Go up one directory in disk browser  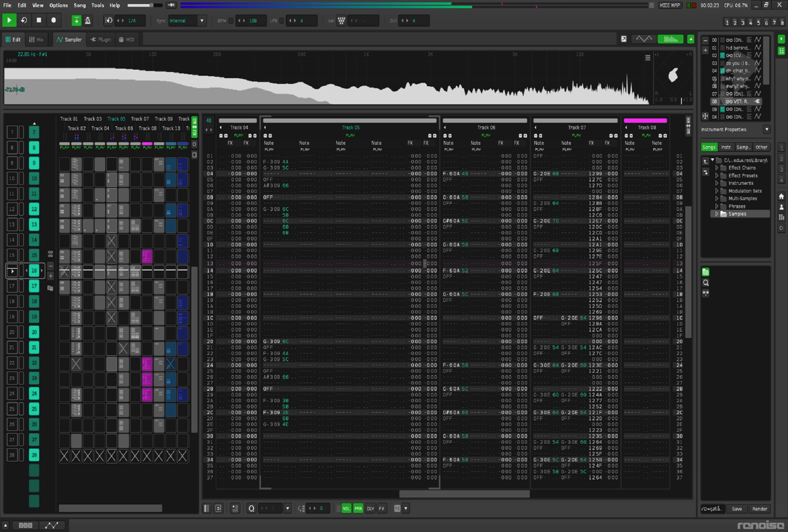click(x=706, y=161)
